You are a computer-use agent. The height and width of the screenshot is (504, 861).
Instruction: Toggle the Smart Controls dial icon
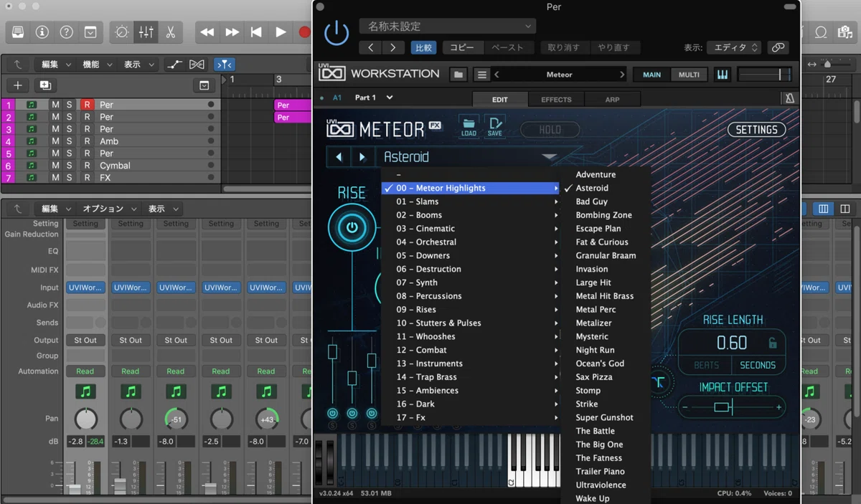coord(122,32)
